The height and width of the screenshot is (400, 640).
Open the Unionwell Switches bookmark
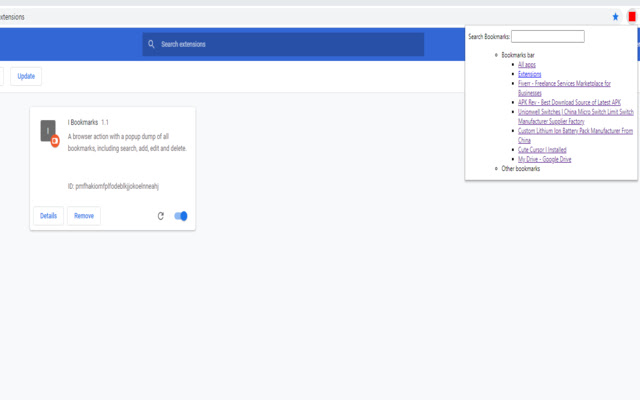click(x=576, y=116)
